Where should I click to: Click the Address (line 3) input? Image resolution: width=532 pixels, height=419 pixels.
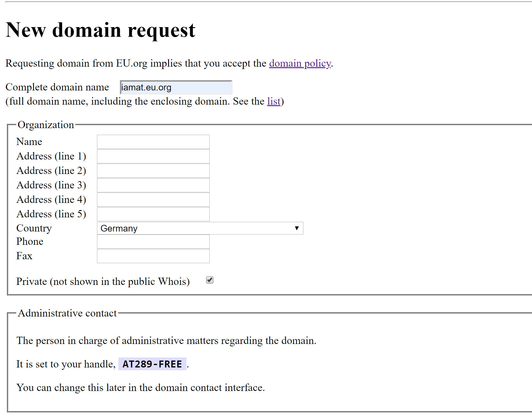(x=153, y=185)
